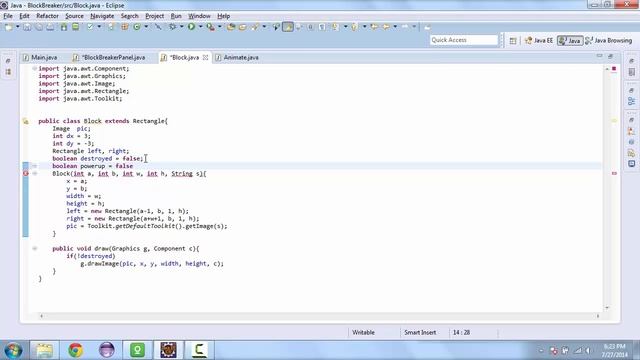Click the Save toolbar icon
Viewport: 640px width, 360px height.
(27, 27)
